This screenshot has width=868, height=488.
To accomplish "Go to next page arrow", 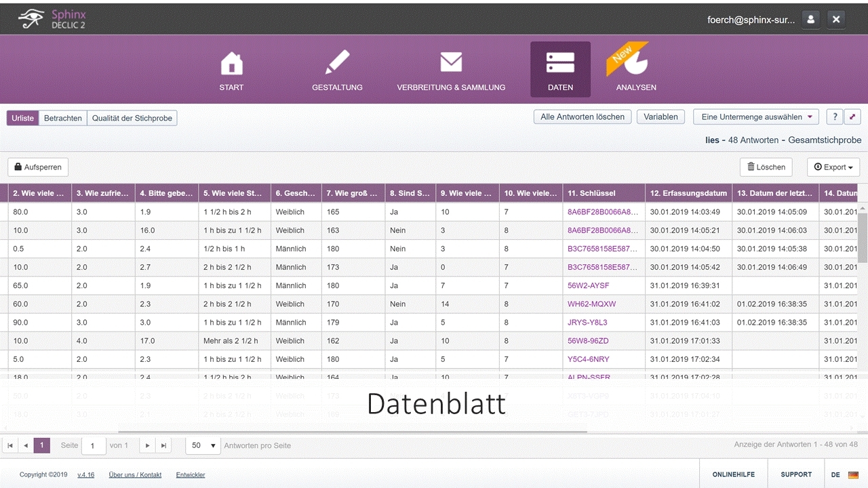I will tap(147, 445).
